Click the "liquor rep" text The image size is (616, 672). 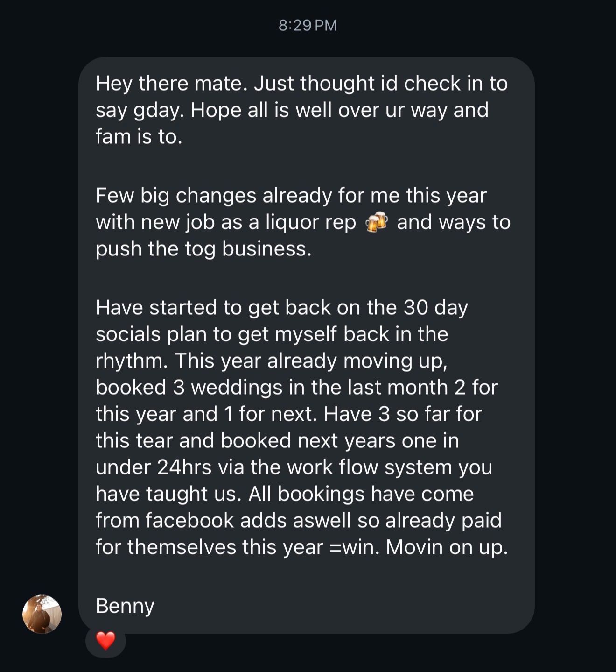(x=311, y=222)
